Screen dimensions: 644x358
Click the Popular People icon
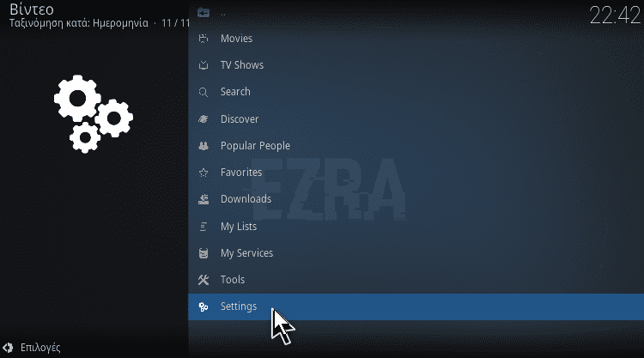point(204,146)
